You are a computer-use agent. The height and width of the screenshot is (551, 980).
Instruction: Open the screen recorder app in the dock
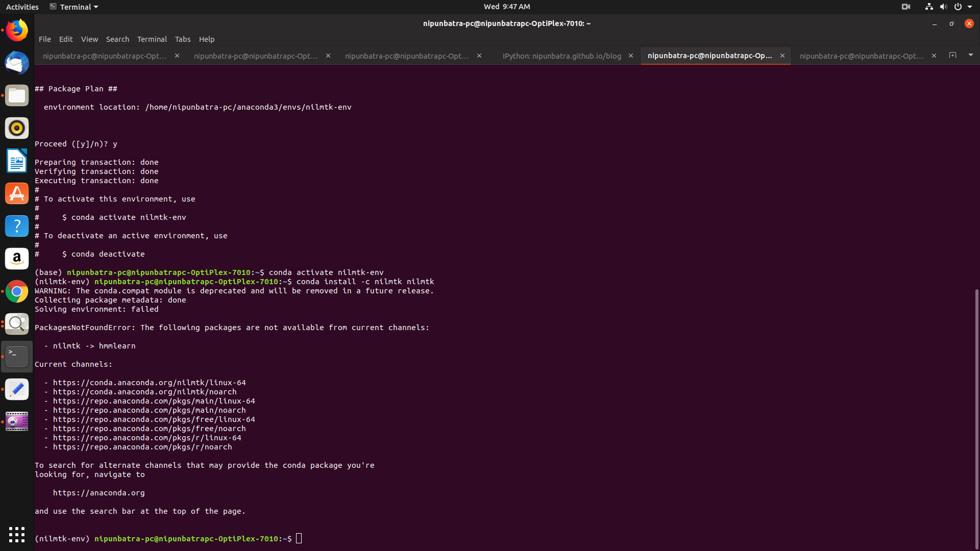pyautogui.click(x=17, y=421)
